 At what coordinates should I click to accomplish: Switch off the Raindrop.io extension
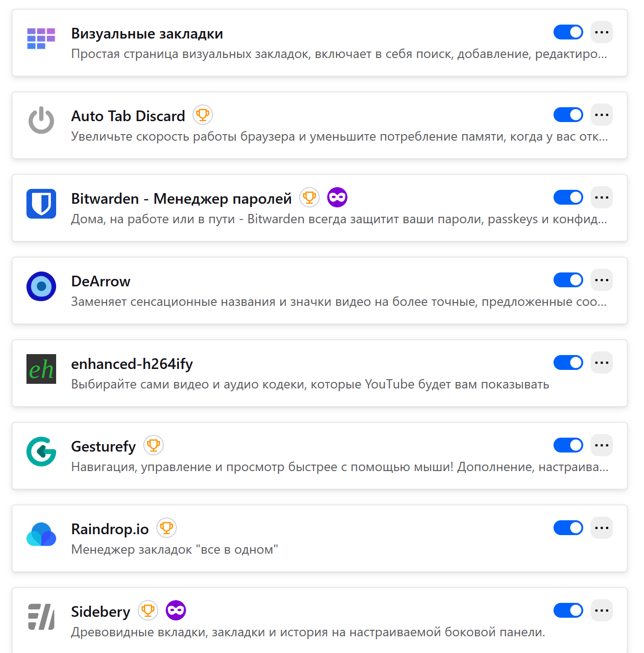tap(568, 528)
